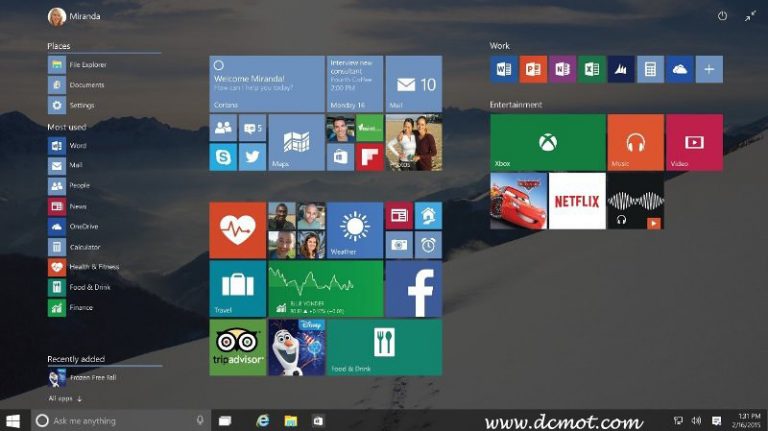Open Miranda's user account menu
Image resolution: width=768 pixels, height=431 pixels.
[x=74, y=16]
